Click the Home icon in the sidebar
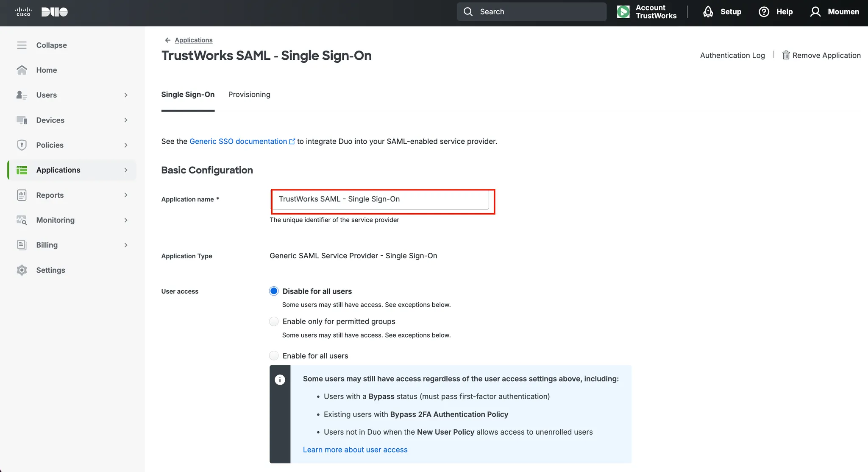868x472 pixels. point(22,70)
